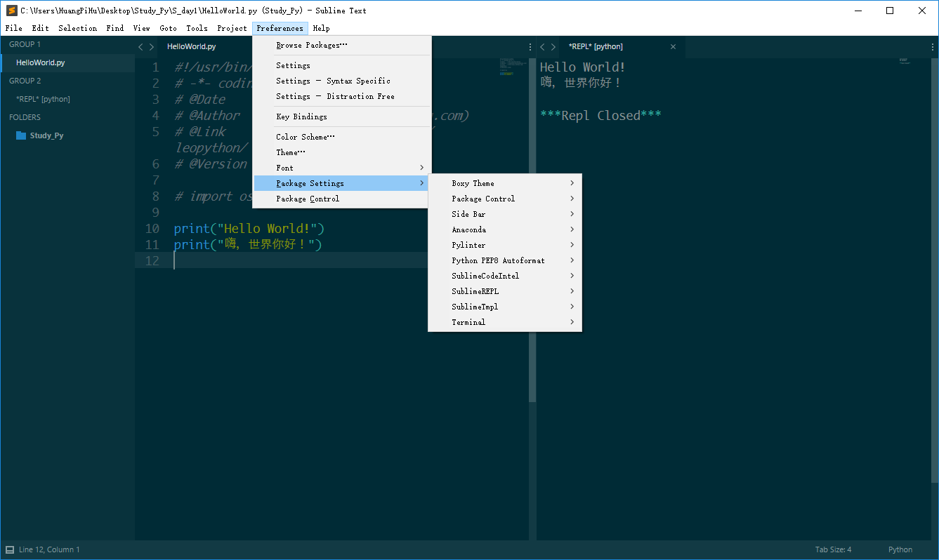Open the Tools menu
939x560 pixels.
pyautogui.click(x=197, y=28)
